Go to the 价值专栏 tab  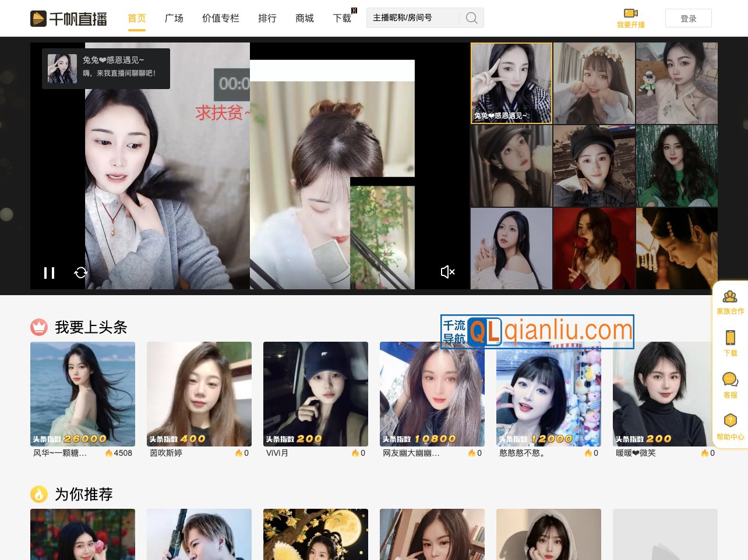pos(221,19)
